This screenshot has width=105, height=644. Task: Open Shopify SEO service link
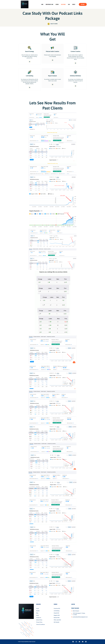coord(56,613)
